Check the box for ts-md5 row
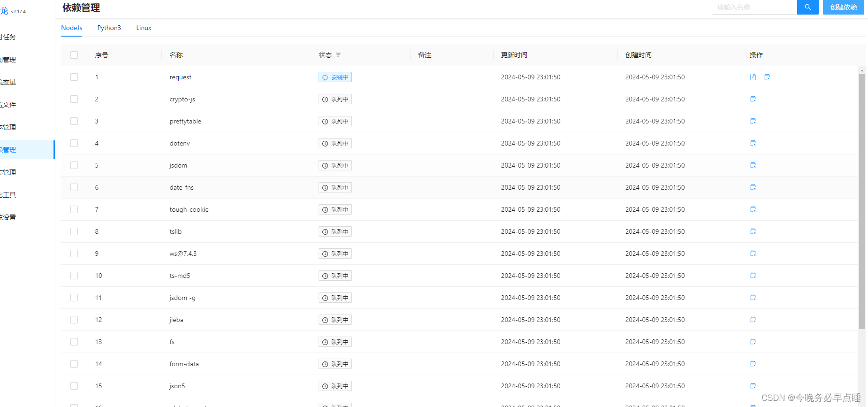 [74, 276]
